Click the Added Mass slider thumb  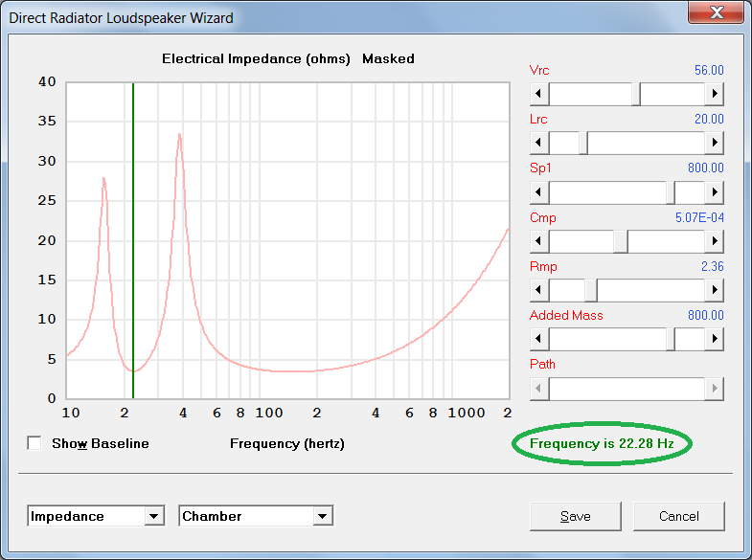click(x=671, y=339)
